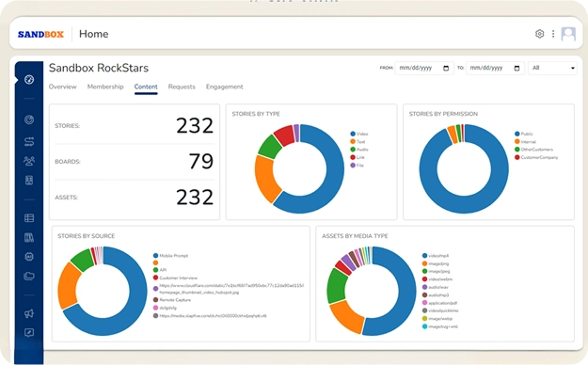Toggle audio/mp3 legend in Assets chart
The width and height of the screenshot is (588, 365).
click(436, 295)
